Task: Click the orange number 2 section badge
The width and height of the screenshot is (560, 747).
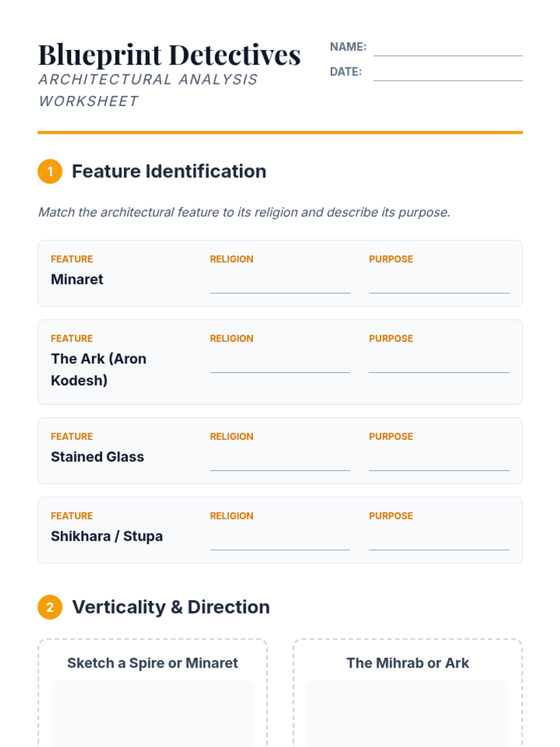Action: click(x=50, y=607)
